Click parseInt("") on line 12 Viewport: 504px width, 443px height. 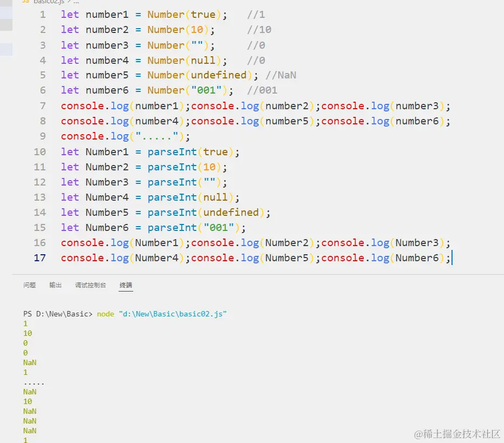(x=184, y=182)
